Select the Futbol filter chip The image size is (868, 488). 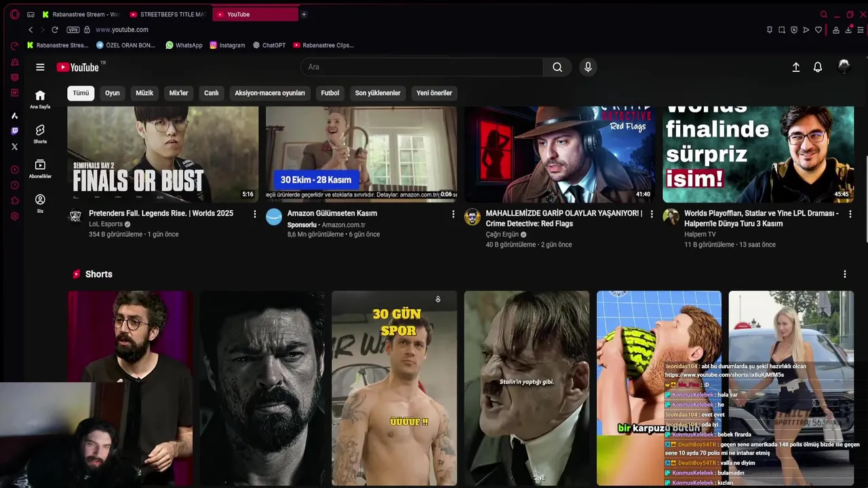click(330, 93)
